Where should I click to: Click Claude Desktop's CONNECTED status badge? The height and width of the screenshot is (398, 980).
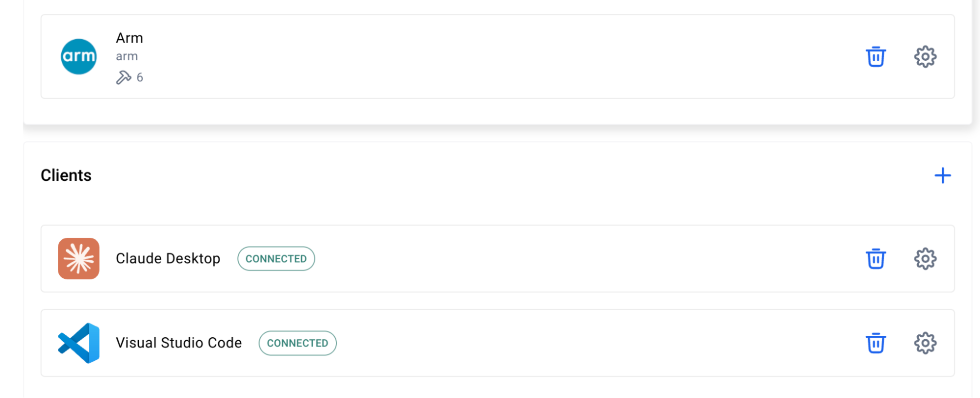(x=276, y=259)
